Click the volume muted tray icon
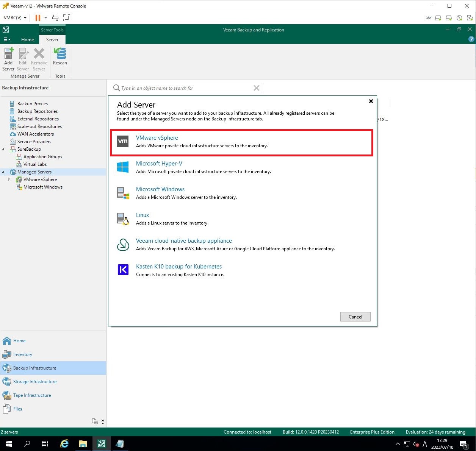The width and height of the screenshot is (476, 451). 416,444
